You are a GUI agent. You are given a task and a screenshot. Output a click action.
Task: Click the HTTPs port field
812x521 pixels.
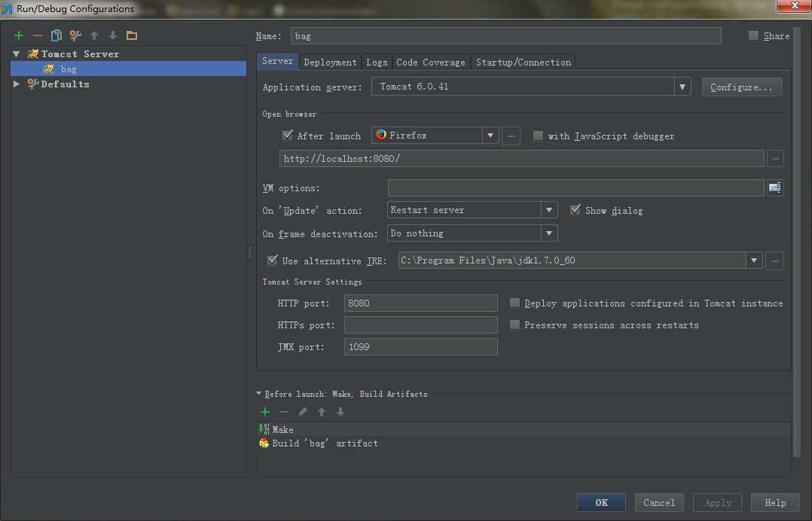(x=420, y=325)
